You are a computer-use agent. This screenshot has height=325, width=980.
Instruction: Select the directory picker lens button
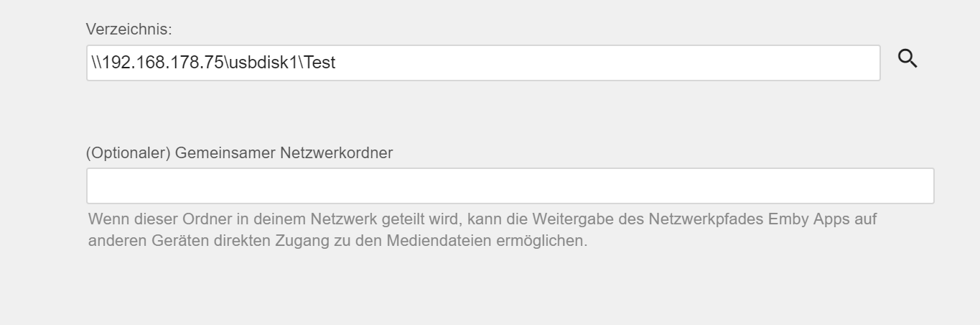click(x=908, y=59)
